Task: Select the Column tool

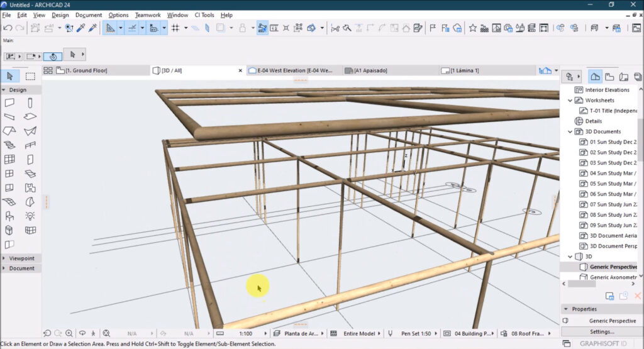Action: tap(30, 102)
